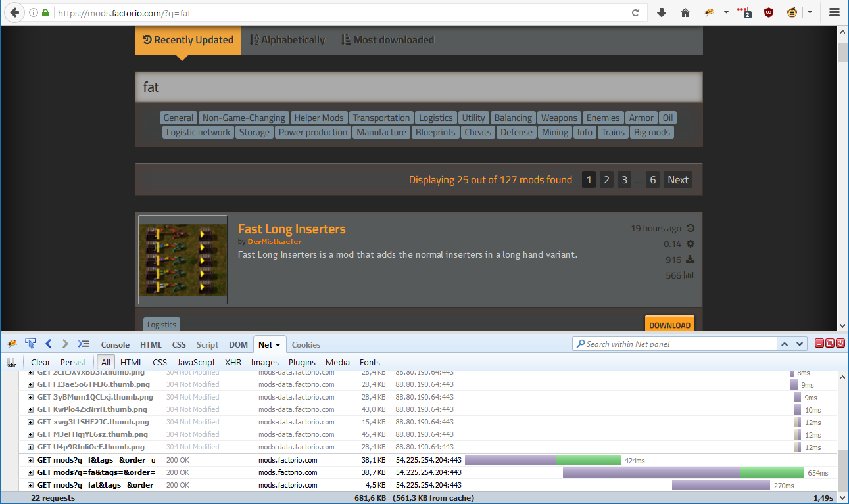Open the Firefox Downloads arrow icon
The width and height of the screenshot is (849, 504).
click(662, 12)
